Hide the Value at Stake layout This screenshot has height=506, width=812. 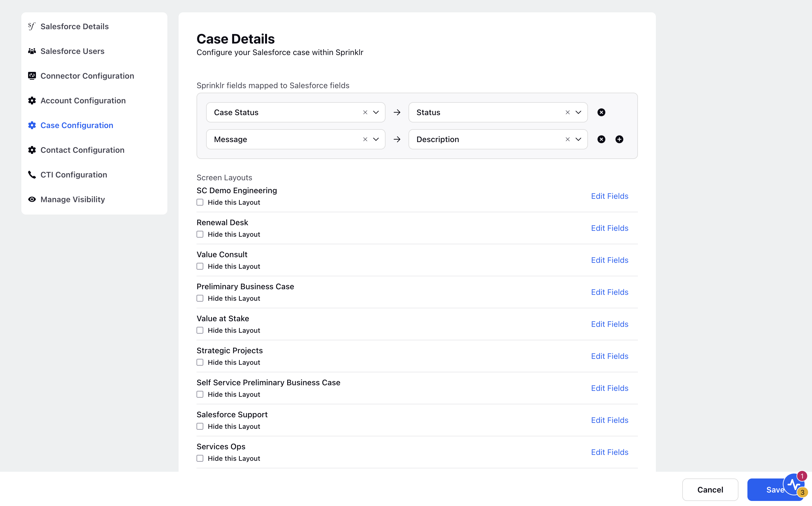point(200,330)
